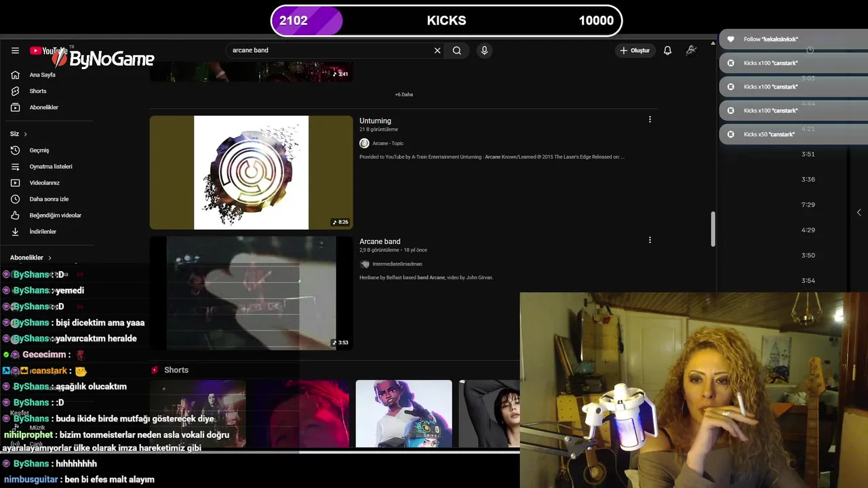Screen dimensions: 868x488
Task: Open Shorts from the sidebar
Action: 38,91
